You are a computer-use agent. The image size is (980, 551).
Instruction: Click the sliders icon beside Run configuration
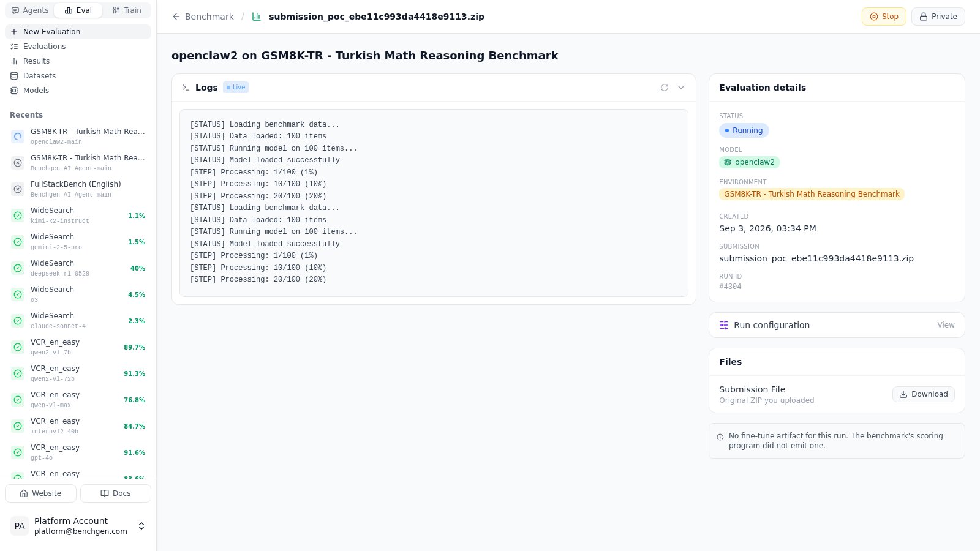pos(724,325)
